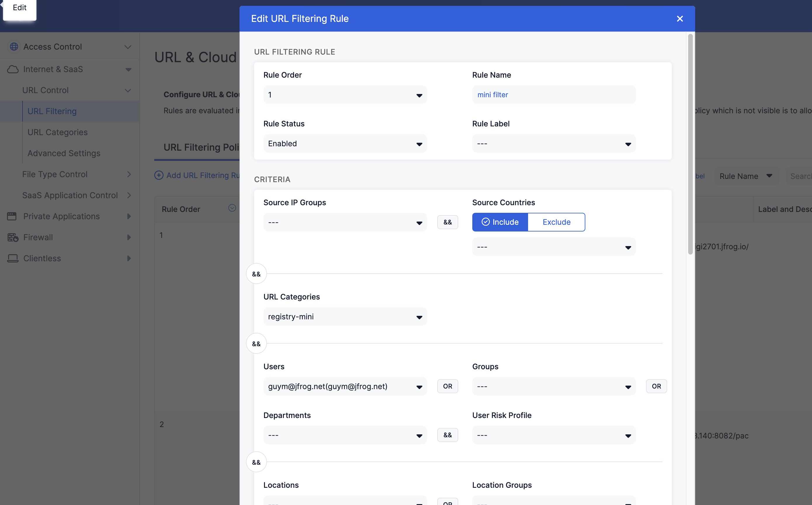This screenshot has width=812, height=505.
Task: Open Advanced Settings in sidebar
Action: (64, 153)
